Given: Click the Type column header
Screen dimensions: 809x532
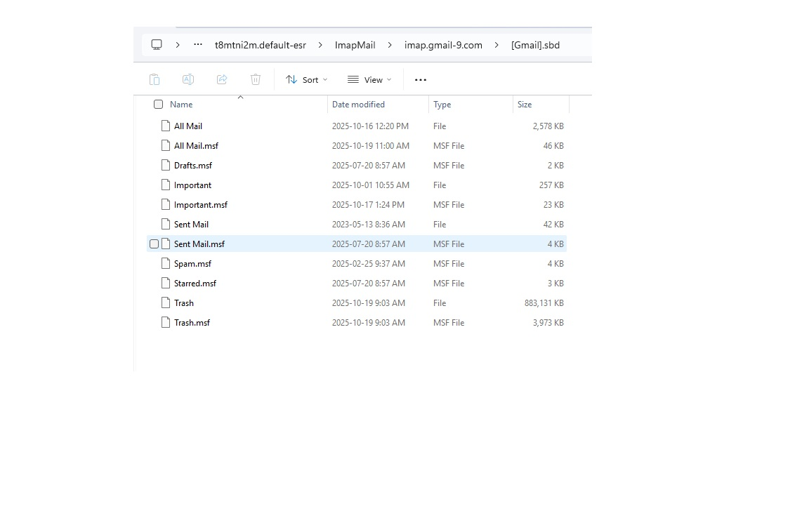Looking at the screenshot, I should coord(442,105).
